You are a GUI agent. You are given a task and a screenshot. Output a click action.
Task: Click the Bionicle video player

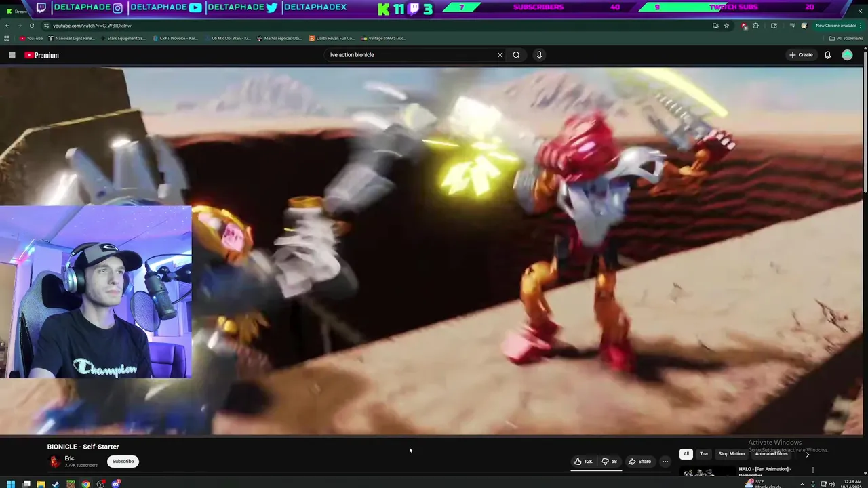click(x=431, y=251)
